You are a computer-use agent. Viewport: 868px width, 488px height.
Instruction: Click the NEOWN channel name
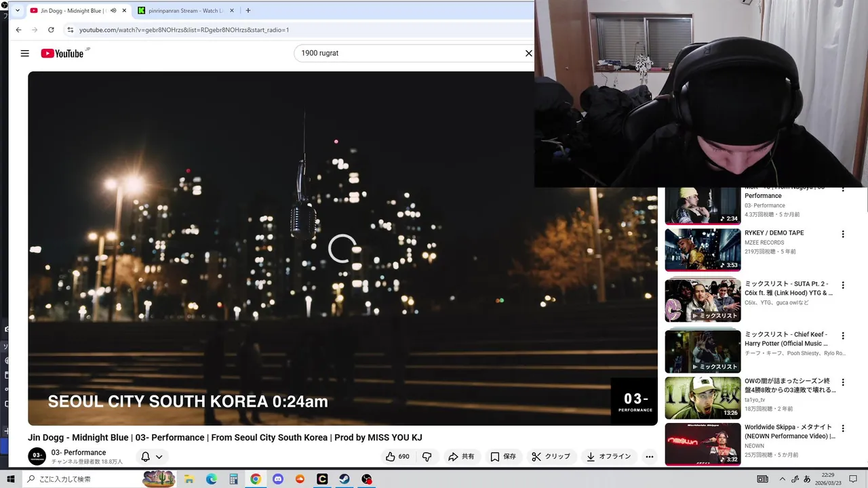click(x=754, y=446)
